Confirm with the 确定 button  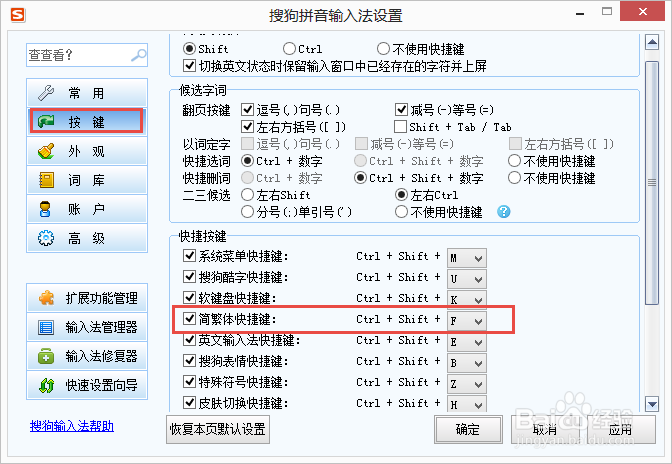pyautogui.click(x=468, y=429)
